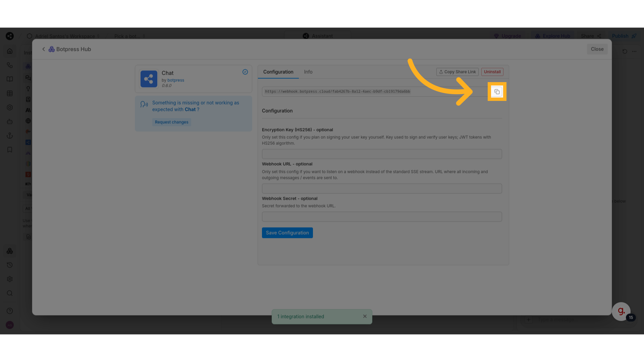Switch to the Configuration tab
The width and height of the screenshot is (644, 362).
[278, 72]
